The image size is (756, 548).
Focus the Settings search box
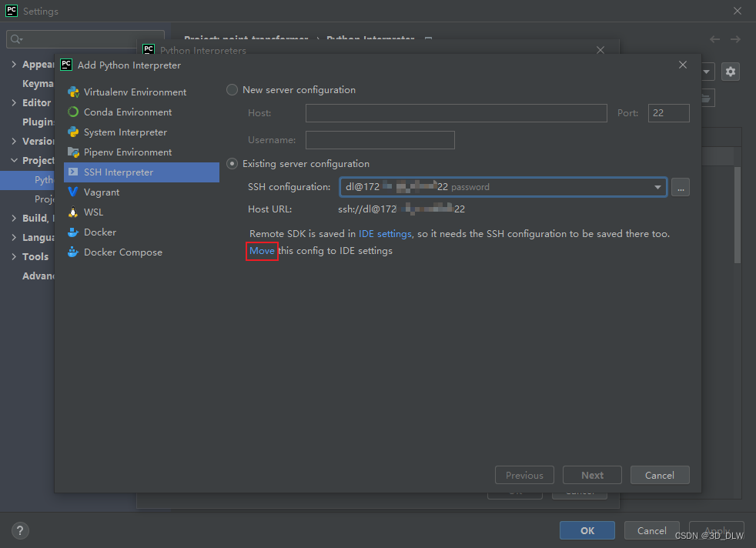85,39
